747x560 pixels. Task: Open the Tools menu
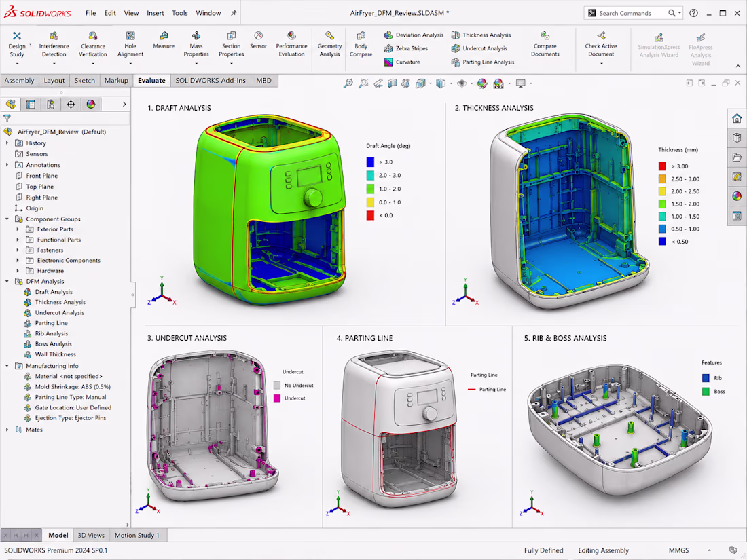click(x=179, y=13)
